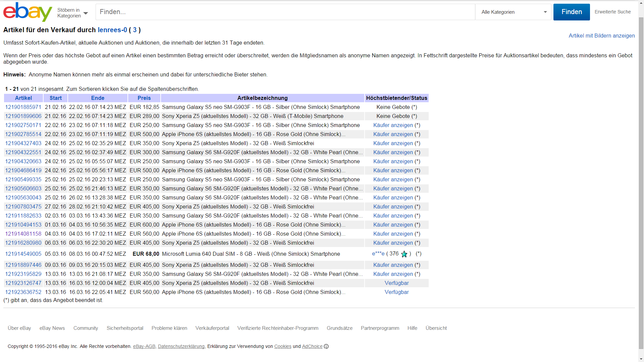Open item 121923636752
Screen dimensions: 644x362
click(x=23, y=292)
